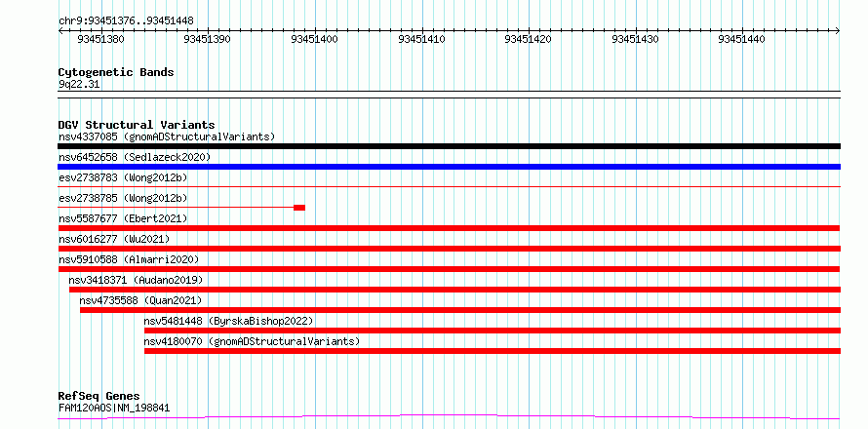
Task: Click the small red block of esv2738785
Action: pyautogui.click(x=299, y=208)
